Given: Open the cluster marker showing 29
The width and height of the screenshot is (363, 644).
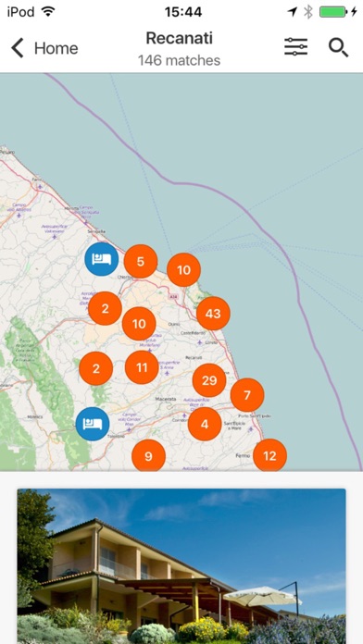Looking at the screenshot, I should coord(209,380).
